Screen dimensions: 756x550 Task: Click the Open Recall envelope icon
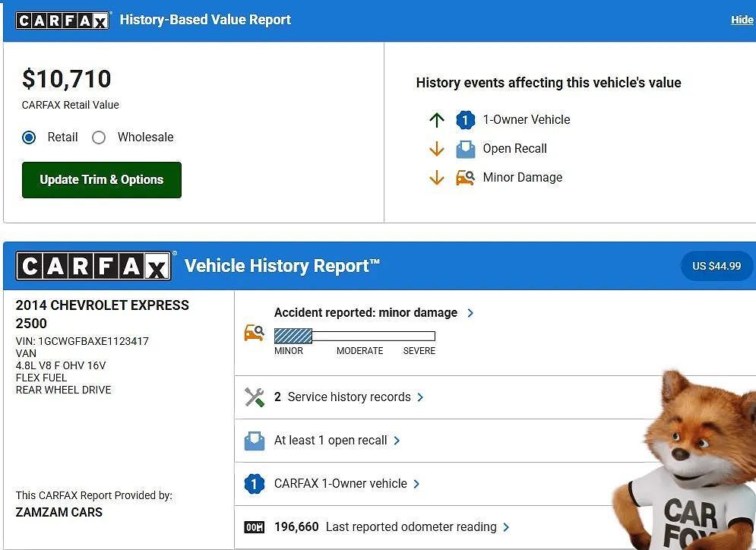tap(465, 149)
